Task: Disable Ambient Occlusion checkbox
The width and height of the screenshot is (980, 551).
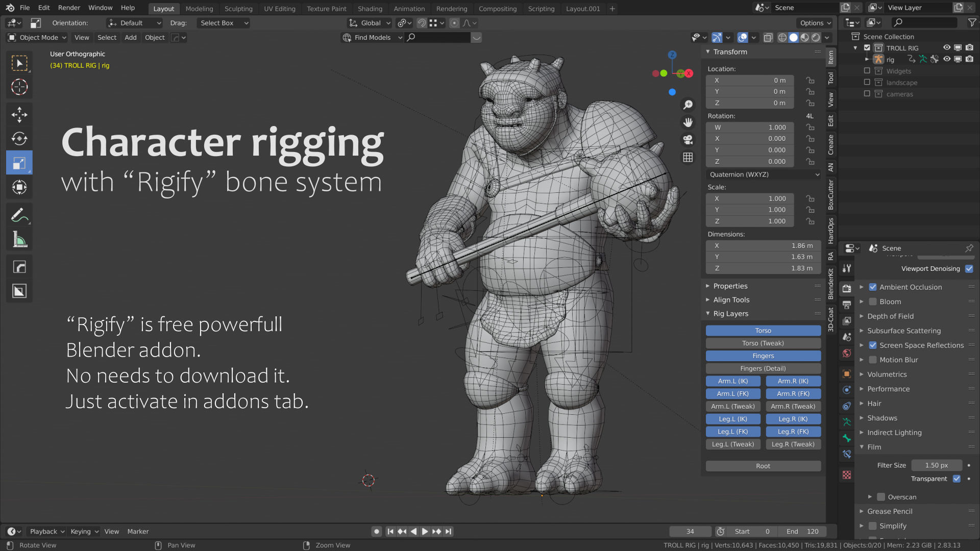Action: tap(873, 287)
